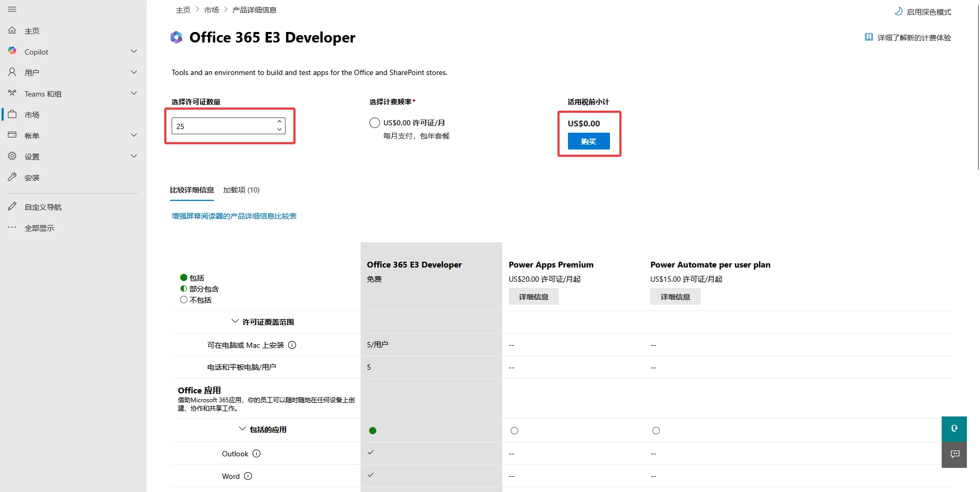Image resolution: width=980 pixels, height=492 pixels.
Task: Increase license quantity with up stepper arrow
Action: pyautogui.click(x=279, y=121)
